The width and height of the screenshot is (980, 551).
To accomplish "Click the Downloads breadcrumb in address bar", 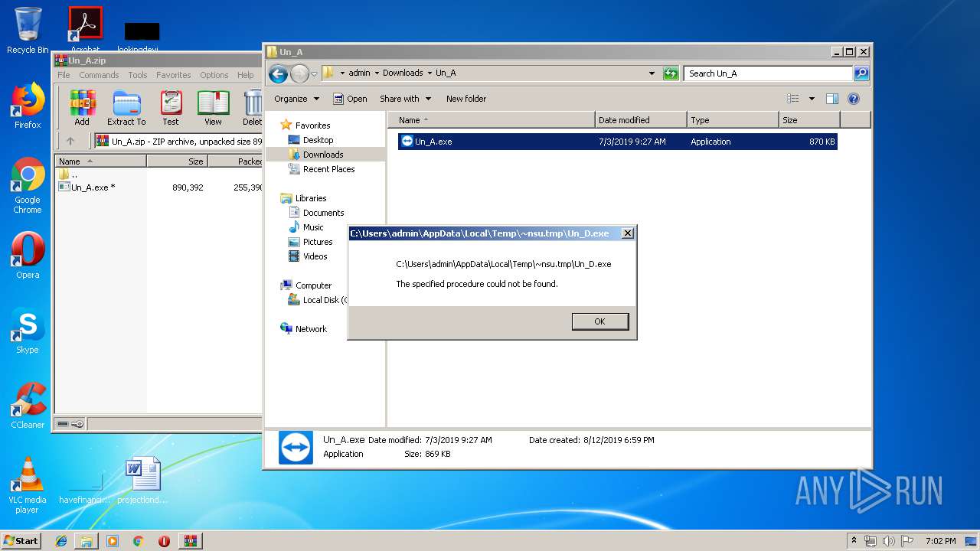I will click(403, 73).
